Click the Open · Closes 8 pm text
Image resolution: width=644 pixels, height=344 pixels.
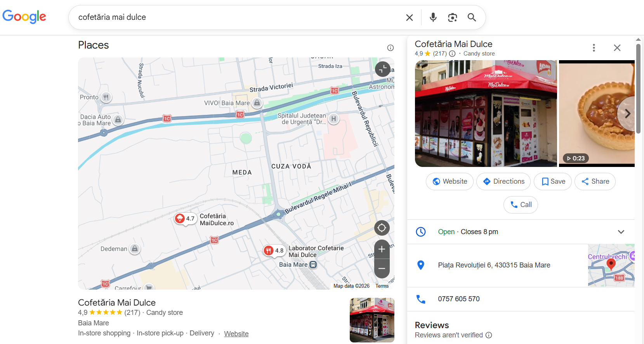468,232
